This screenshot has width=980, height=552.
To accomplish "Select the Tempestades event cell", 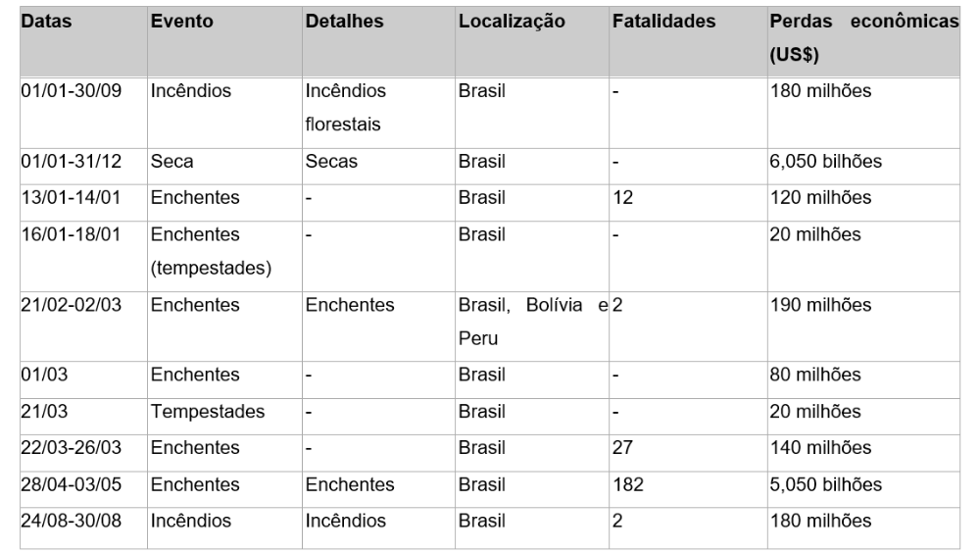I will click(225, 417).
